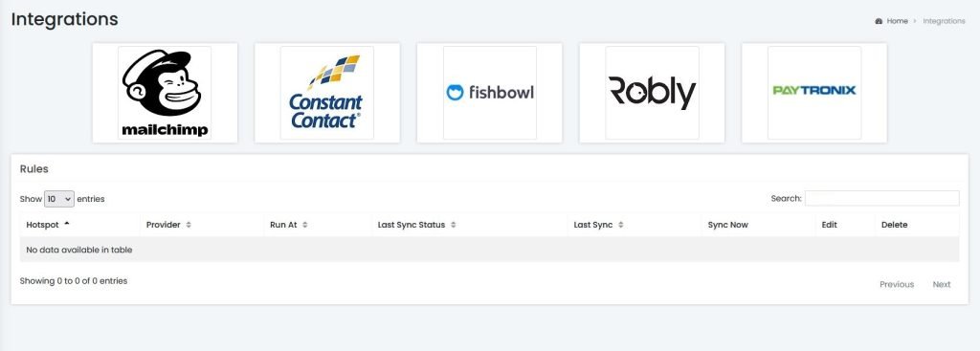Go to Next page of rules
Screen dimensions: 980x351
942,284
